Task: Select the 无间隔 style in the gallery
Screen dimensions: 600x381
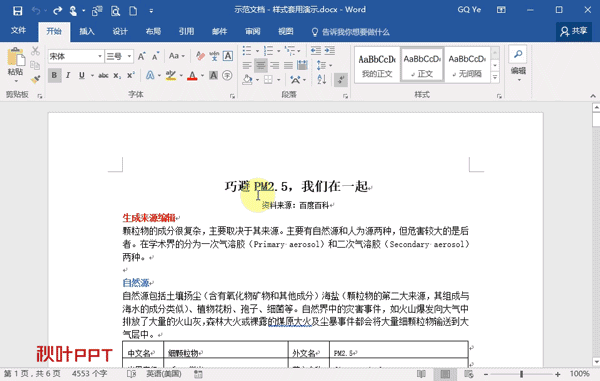Action: 467,65
